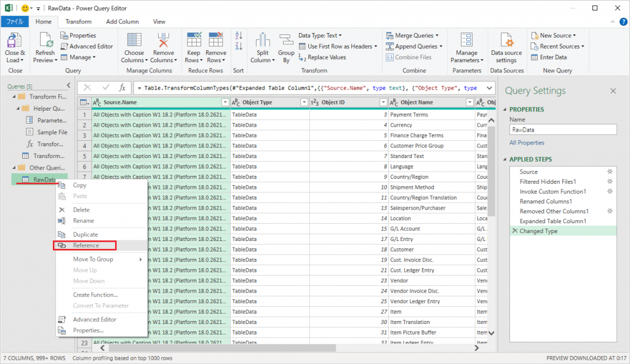Click the Keep Rows icon
Viewport: 630px width, 364px height.
(x=194, y=41)
